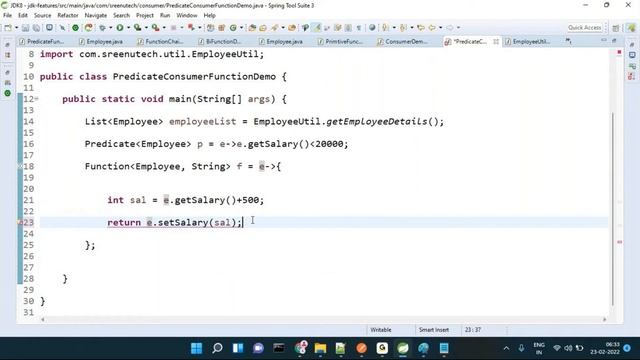Click the Forward navigation arrow icon

[449, 28]
